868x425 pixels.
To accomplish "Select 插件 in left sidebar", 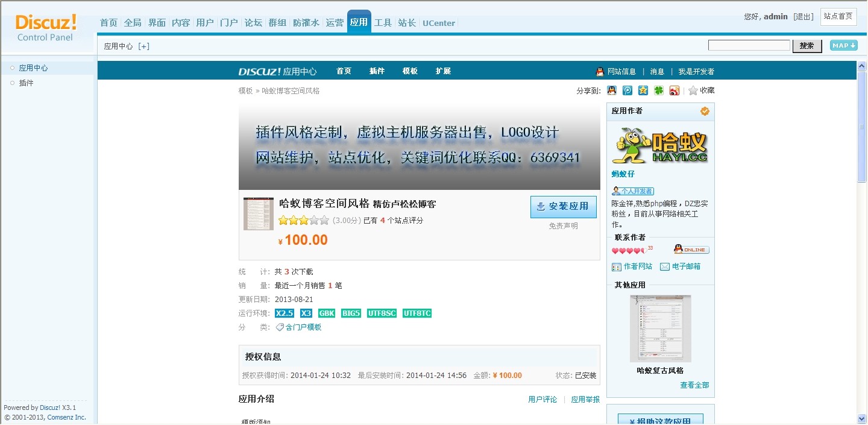I will (26, 83).
